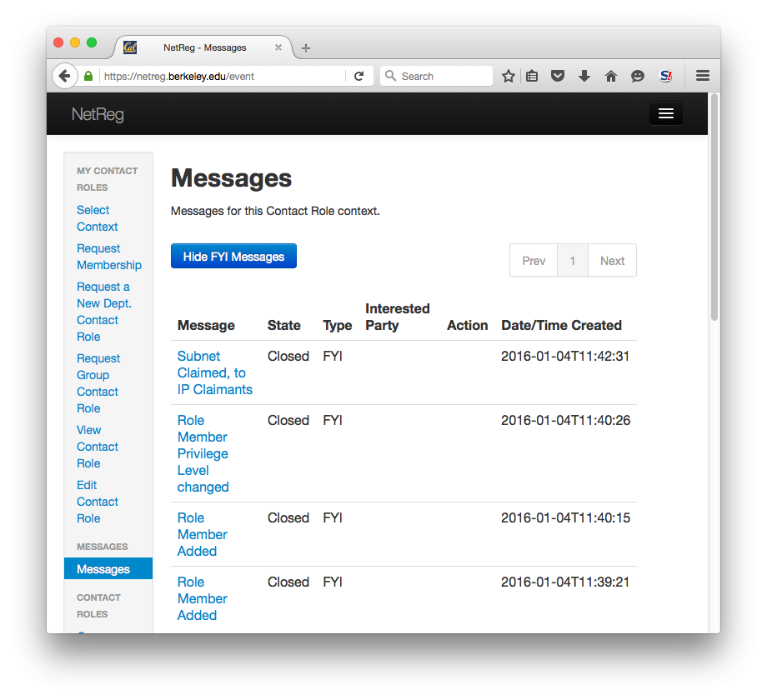Click the macOS yellow minimize window button
767x700 pixels.
tap(75, 42)
